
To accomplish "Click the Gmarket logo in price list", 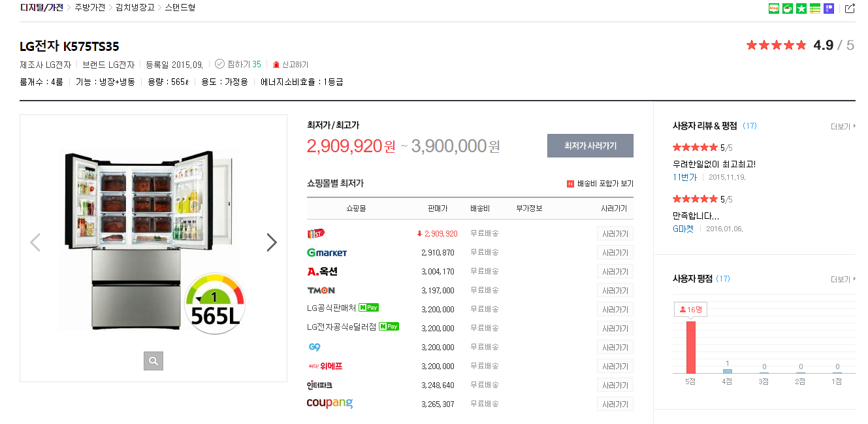I will (x=327, y=253).
